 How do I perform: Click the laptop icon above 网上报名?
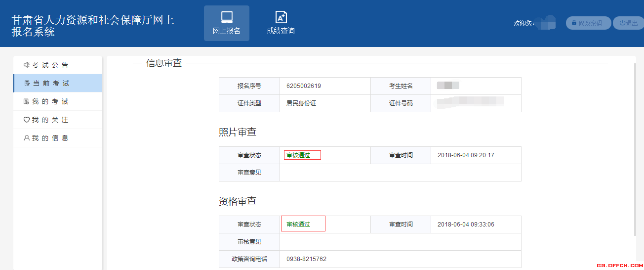pyautogui.click(x=227, y=17)
